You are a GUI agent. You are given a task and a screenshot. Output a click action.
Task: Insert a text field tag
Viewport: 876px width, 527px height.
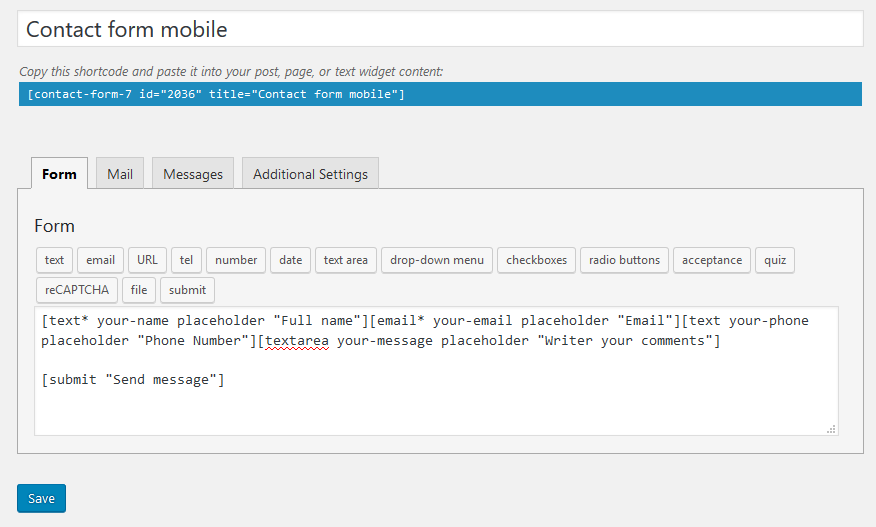pyautogui.click(x=54, y=260)
